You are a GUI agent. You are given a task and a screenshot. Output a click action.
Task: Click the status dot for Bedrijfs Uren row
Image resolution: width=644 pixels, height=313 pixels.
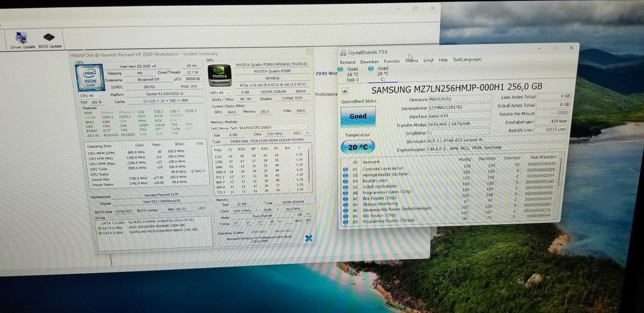(345, 181)
